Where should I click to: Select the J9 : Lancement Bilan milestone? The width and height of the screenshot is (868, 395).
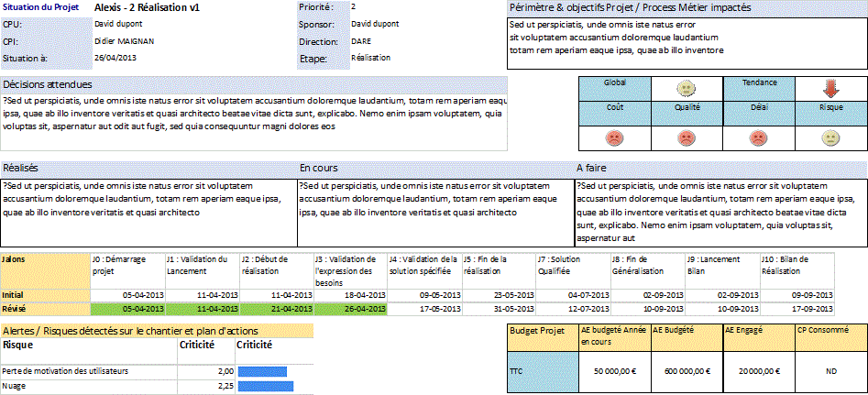[x=723, y=270]
